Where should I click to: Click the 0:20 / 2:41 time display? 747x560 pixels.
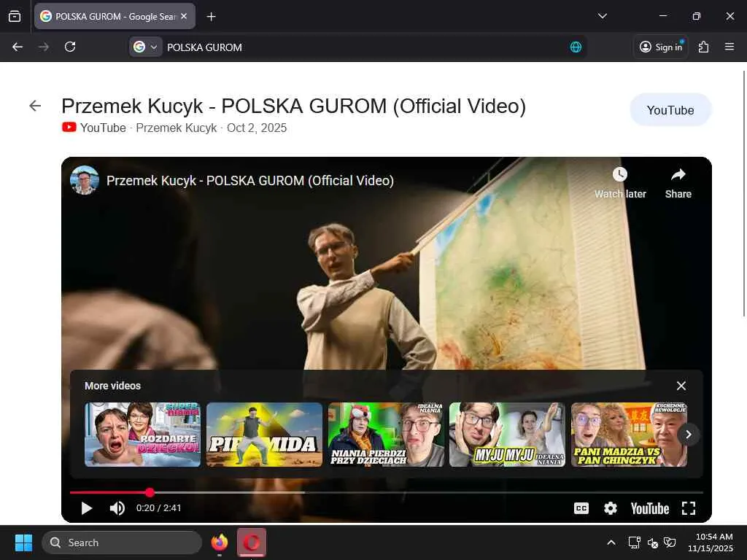(x=158, y=508)
